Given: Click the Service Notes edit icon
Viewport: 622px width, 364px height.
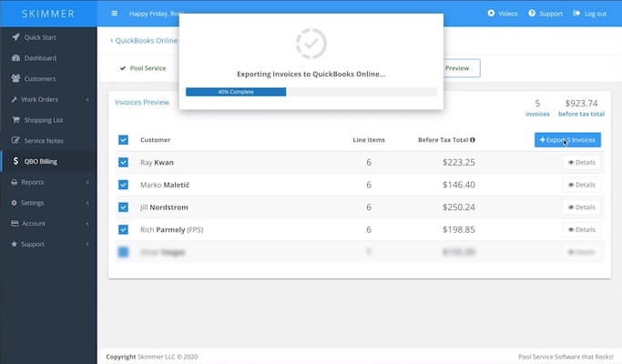Looking at the screenshot, I should pyautogui.click(x=15, y=140).
